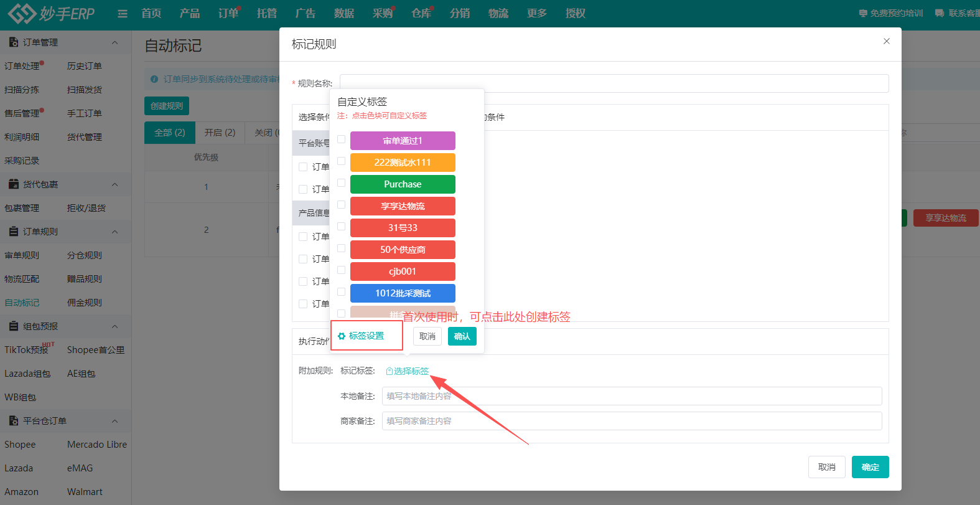Open the 物流 top menu
This screenshot has height=505, width=980.
[498, 13]
